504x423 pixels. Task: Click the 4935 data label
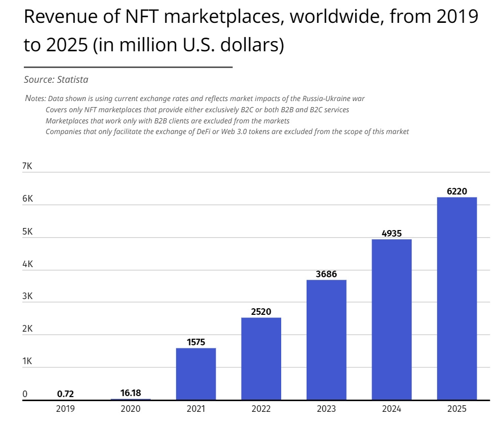(x=391, y=233)
